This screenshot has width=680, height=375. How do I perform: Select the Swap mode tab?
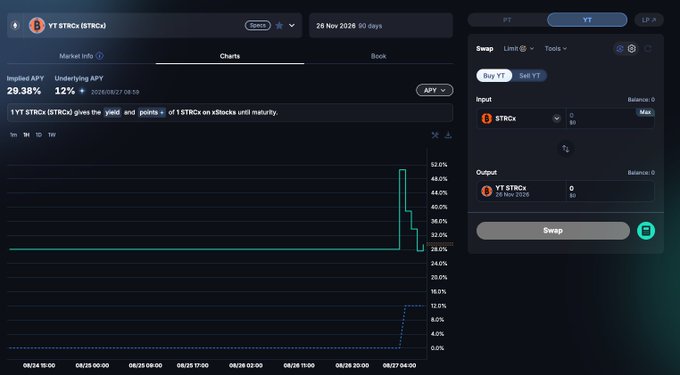pyautogui.click(x=484, y=49)
